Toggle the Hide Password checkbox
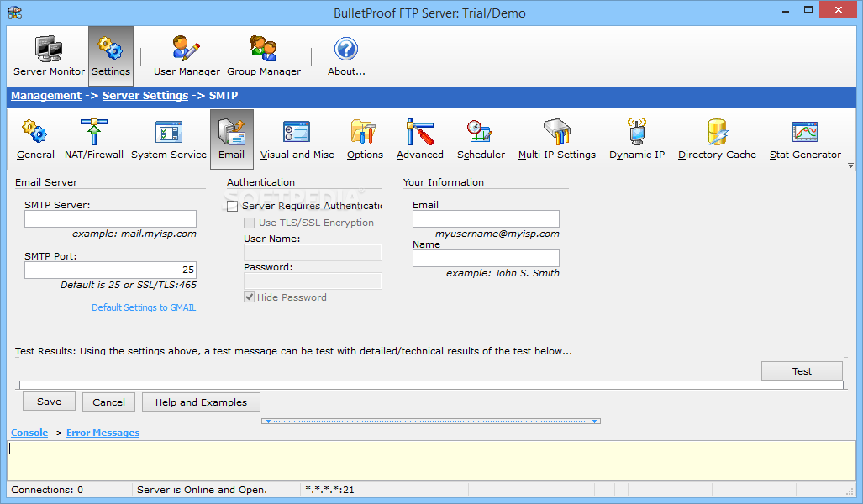Screen dimensions: 863x504 click(250, 297)
